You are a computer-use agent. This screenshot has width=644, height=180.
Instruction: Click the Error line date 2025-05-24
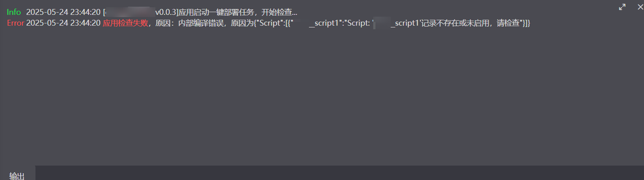tap(47, 23)
